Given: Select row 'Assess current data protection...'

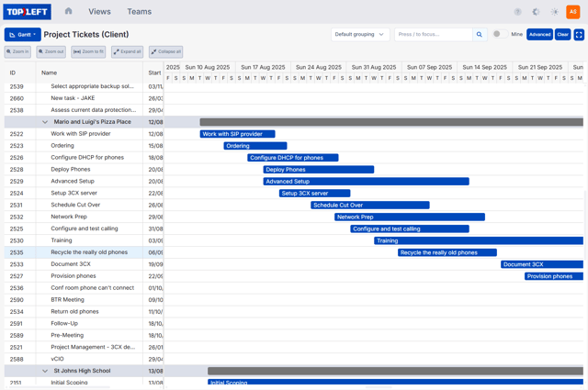Looking at the screenshot, I should point(84,110).
